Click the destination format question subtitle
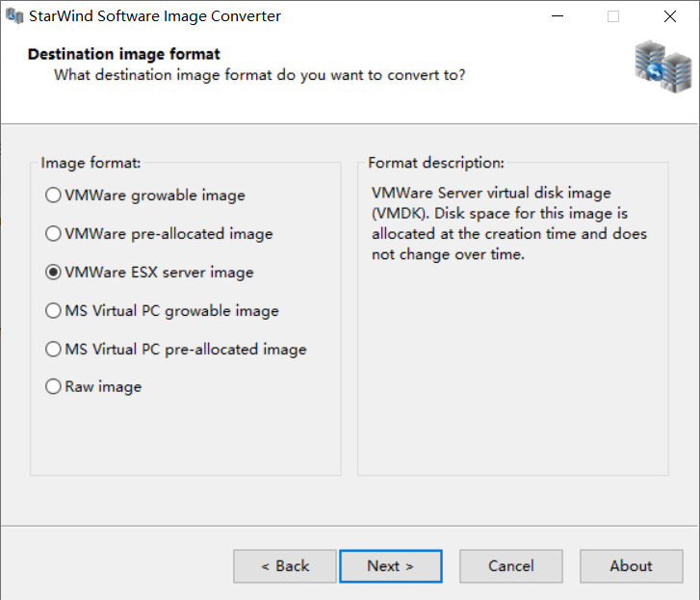 coord(260,74)
